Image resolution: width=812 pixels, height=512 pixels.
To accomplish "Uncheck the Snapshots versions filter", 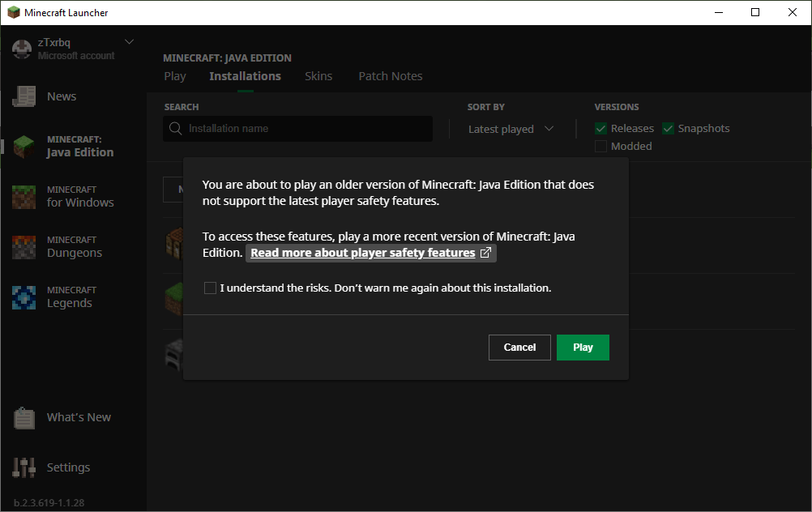I will tap(668, 128).
